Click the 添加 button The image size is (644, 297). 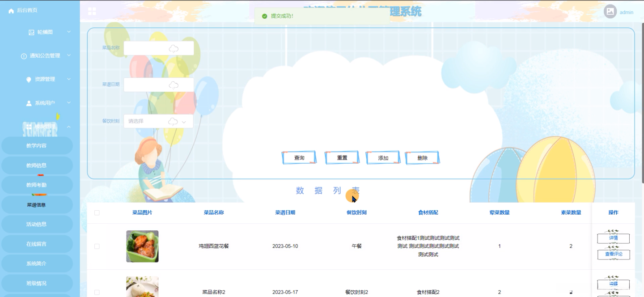(383, 158)
